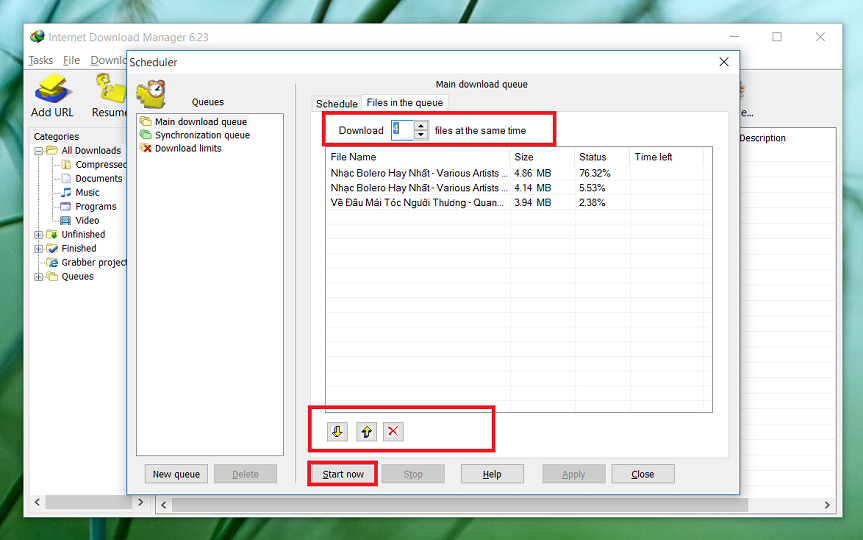This screenshot has width=863, height=540.
Task: Click the Apply button
Action: point(573,474)
